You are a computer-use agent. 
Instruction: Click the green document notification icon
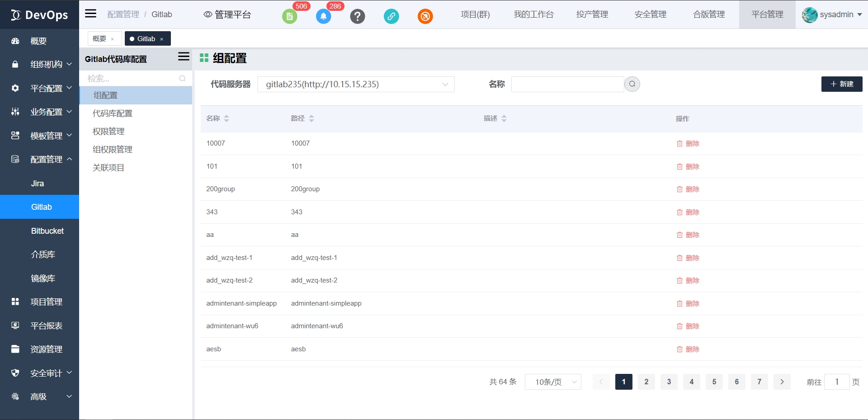289,17
